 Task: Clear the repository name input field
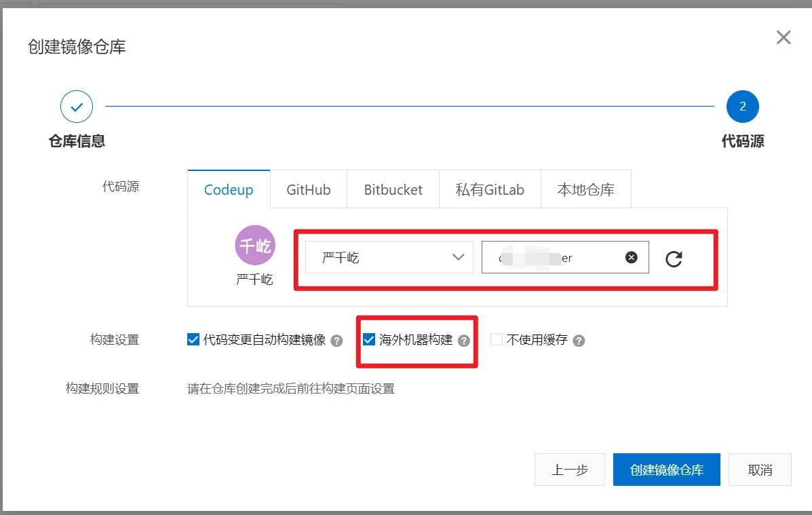(631, 257)
